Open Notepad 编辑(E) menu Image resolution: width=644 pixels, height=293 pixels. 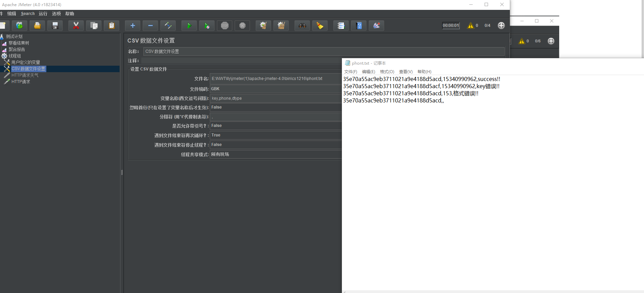click(x=368, y=72)
